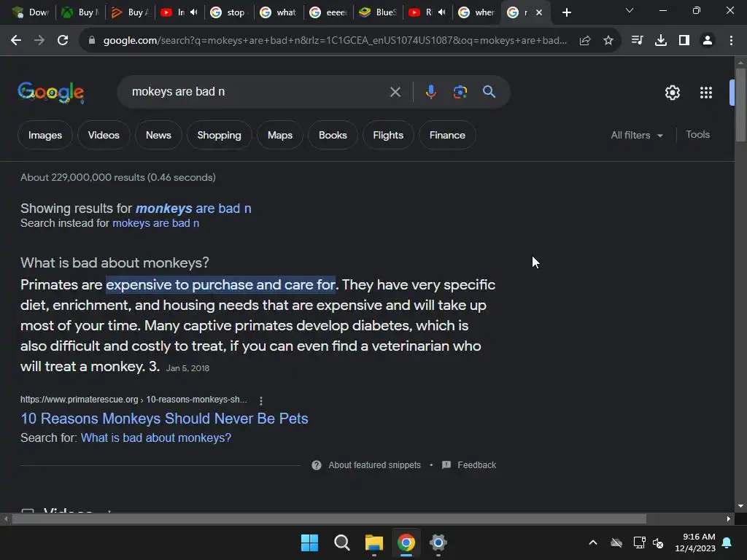Click the address bar URL
Image resolution: width=747 pixels, height=560 pixels.
(x=335, y=41)
